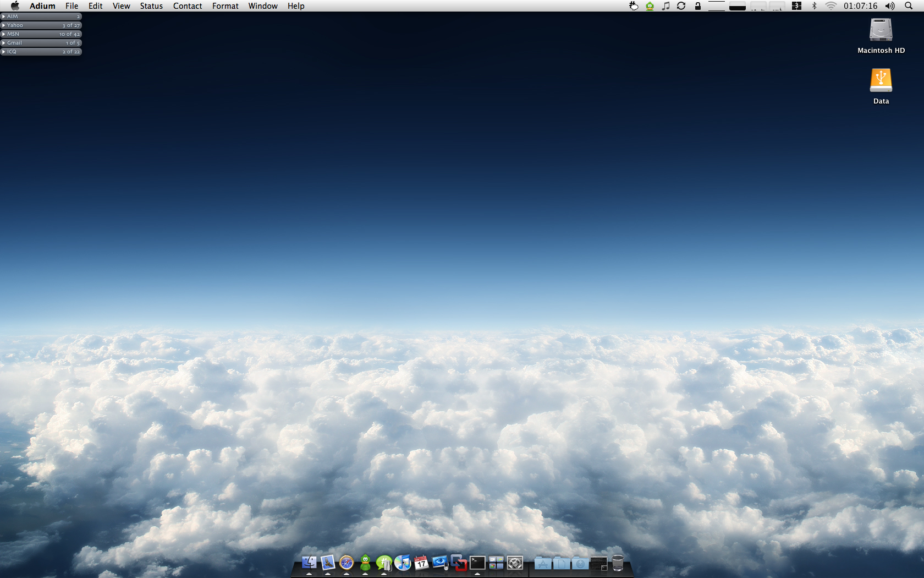This screenshot has width=924, height=578.
Task: Click the Adium duck menu bar icon
Action: click(650, 6)
